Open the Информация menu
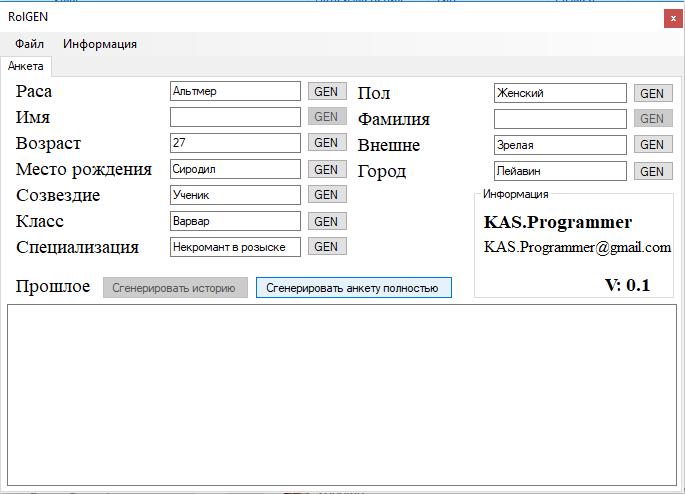The image size is (685, 494). pyautogui.click(x=100, y=44)
